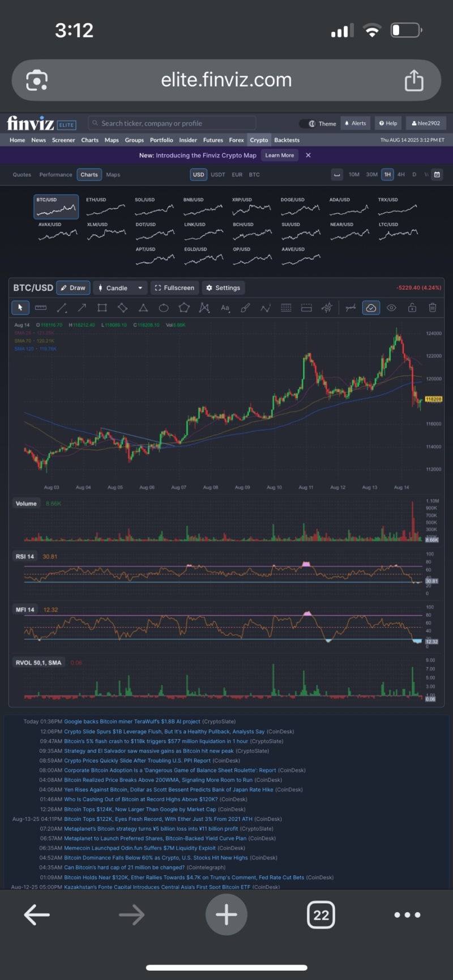Select USDT quote currency

[218, 175]
